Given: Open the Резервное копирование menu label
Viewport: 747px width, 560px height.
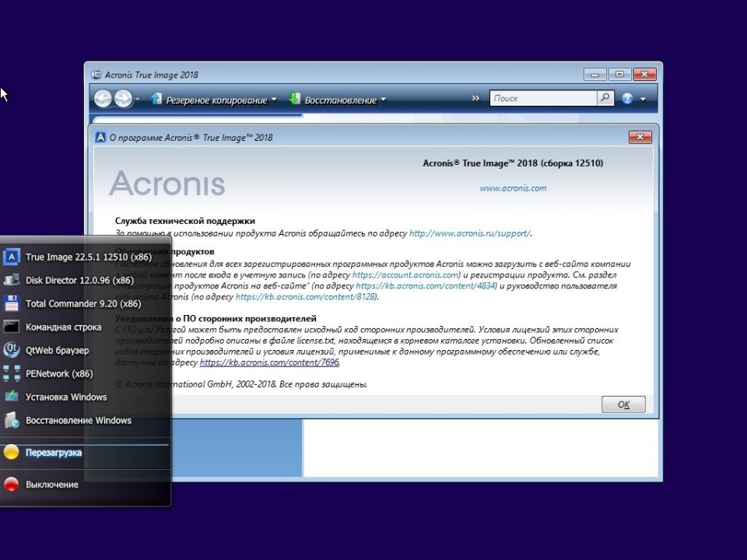Looking at the screenshot, I should (x=216, y=100).
